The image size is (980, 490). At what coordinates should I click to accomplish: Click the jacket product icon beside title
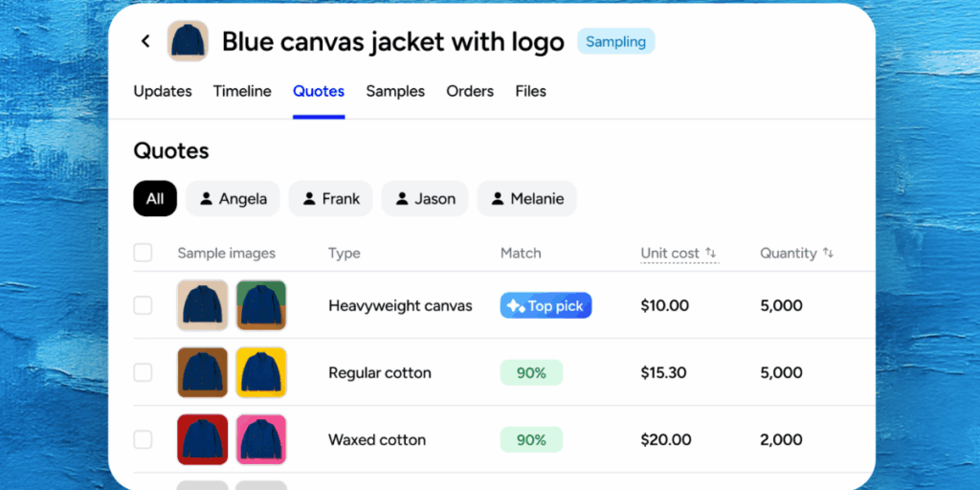coord(188,41)
